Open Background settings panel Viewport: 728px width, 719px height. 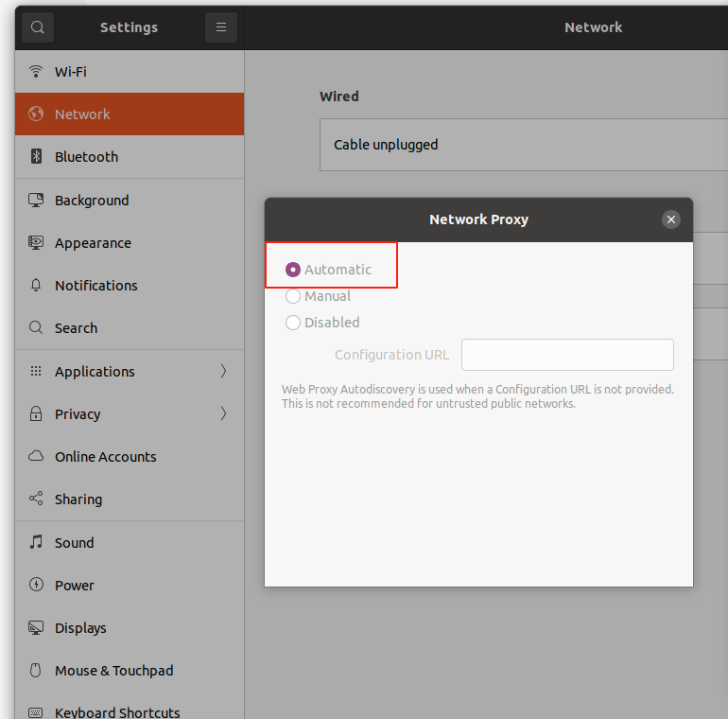click(x=130, y=201)
